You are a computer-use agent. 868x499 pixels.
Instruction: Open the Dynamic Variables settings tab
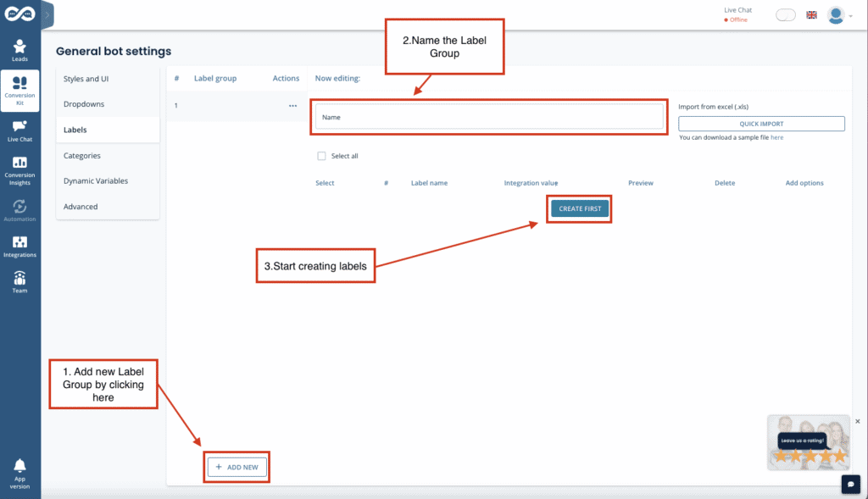point(95,180)
